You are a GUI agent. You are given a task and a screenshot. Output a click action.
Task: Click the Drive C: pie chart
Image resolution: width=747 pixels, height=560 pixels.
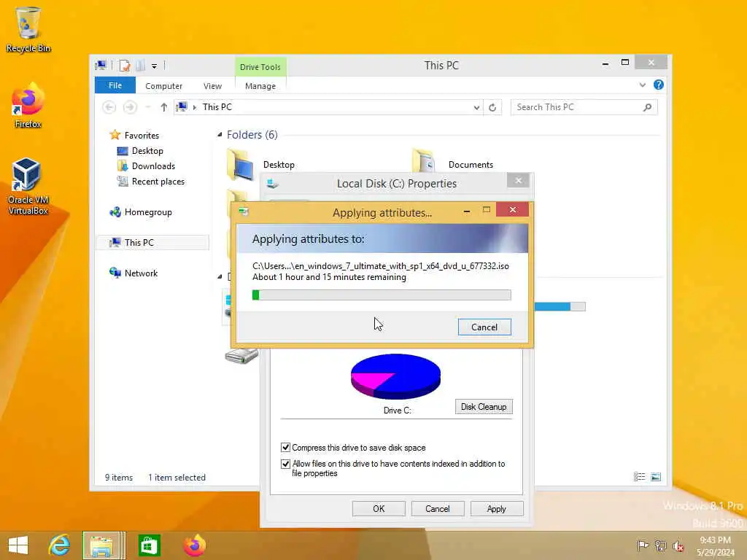(395, 376)
